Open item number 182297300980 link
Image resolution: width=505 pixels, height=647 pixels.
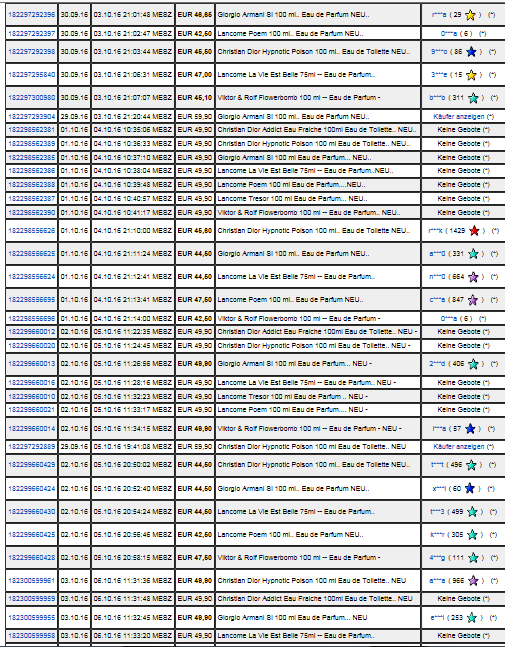click(31, 98)
